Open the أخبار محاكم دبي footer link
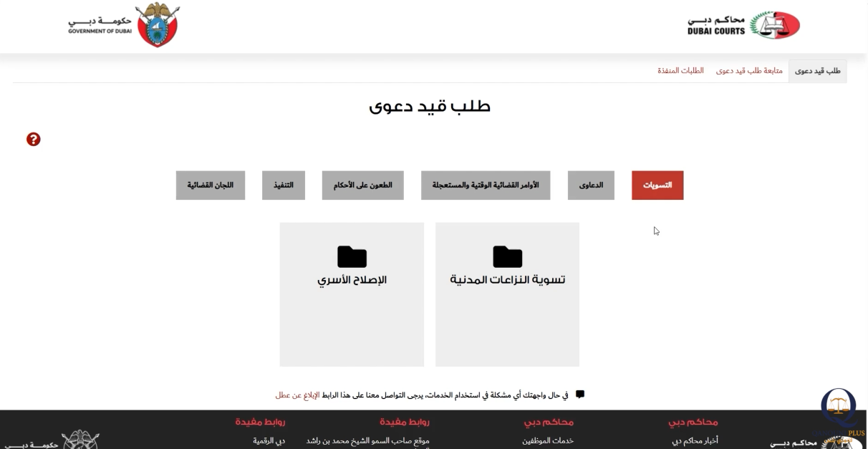The height and width of the screenshot is (449, 868). point(695,441)
